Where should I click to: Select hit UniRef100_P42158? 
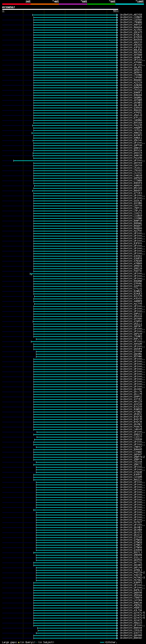click(x=131, y=158)
